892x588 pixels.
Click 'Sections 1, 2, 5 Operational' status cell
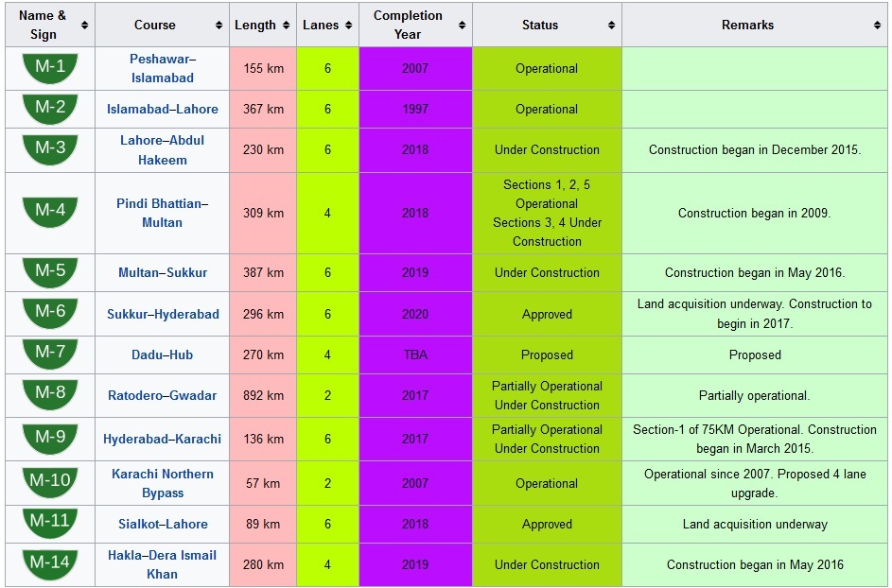547,214
